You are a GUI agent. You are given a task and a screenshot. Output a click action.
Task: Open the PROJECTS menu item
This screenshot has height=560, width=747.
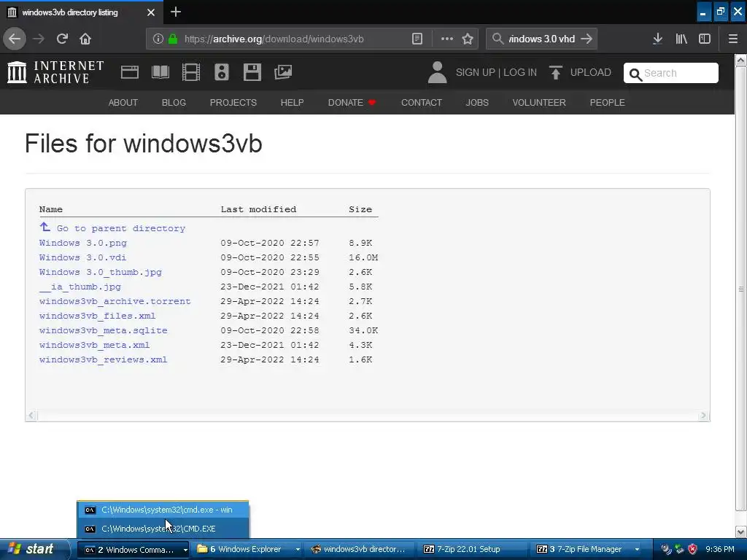[x=233, y=102]
